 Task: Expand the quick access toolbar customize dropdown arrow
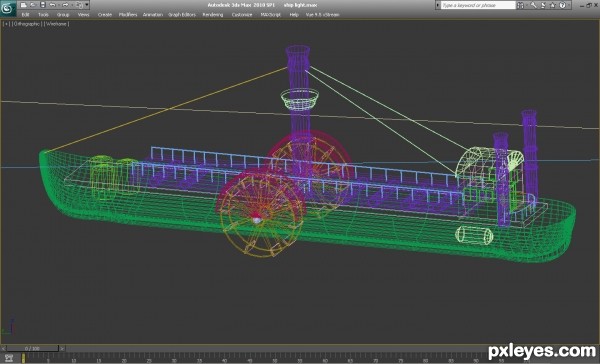tap(87, 5)
